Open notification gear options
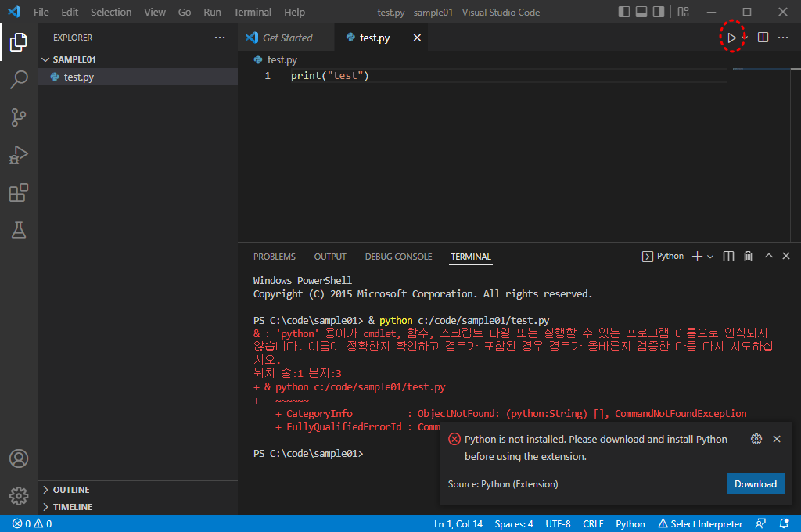The height and width of the screenshot is (532, 801). tap(756, 439)
